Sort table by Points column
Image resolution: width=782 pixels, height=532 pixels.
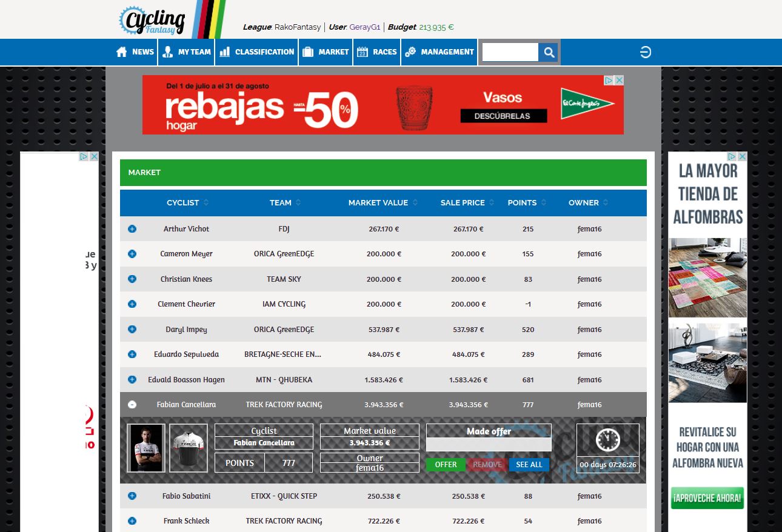pyautogui.click(x=527, y=202)
